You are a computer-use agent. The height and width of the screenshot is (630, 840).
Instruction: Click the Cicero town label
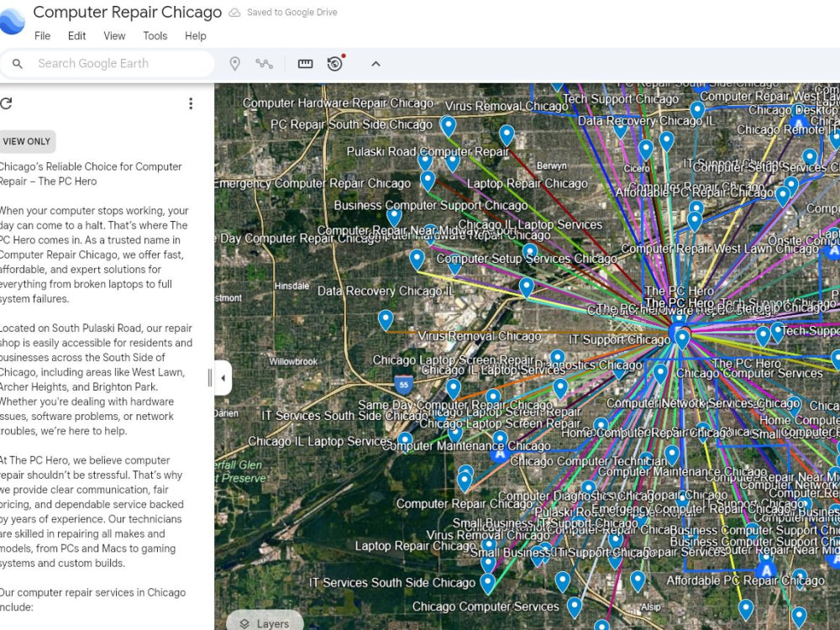tap(637, 168)
